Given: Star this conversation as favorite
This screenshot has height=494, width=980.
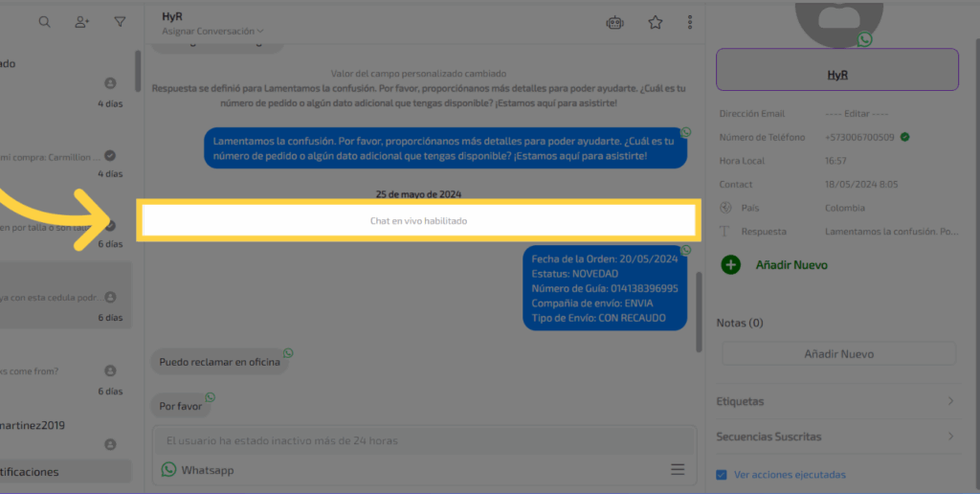Looking at the screenshot, I should point(655,23).
